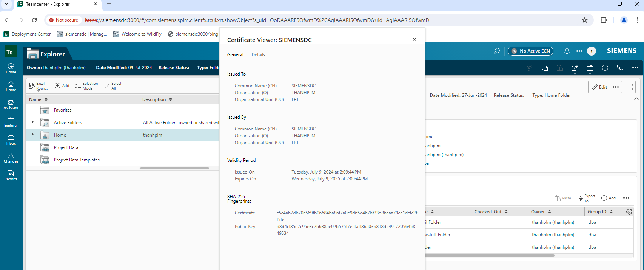Open the house Home icon in sidebar
644x270 pixels.
pos(11,86)
